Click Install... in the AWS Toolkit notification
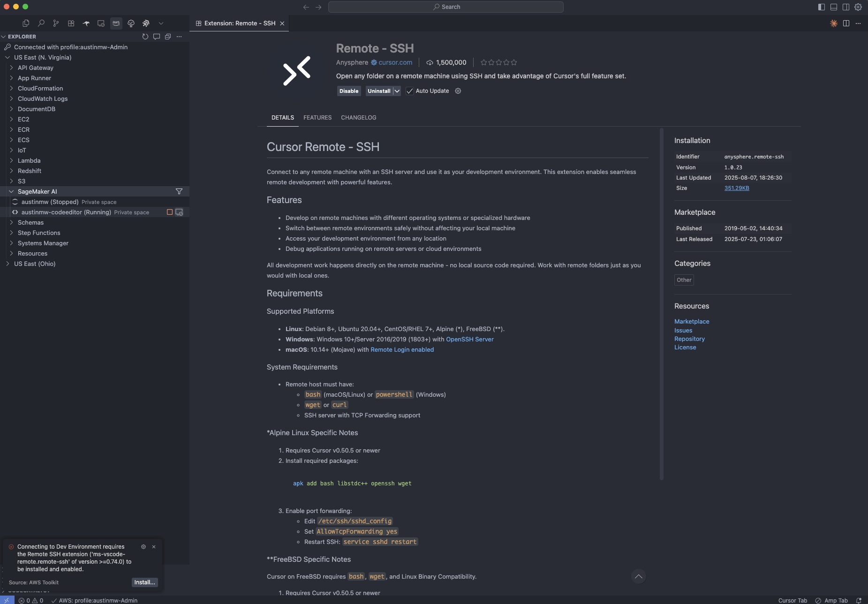The height and width of the screenshot is (604, 868). (x=144, y=582)
